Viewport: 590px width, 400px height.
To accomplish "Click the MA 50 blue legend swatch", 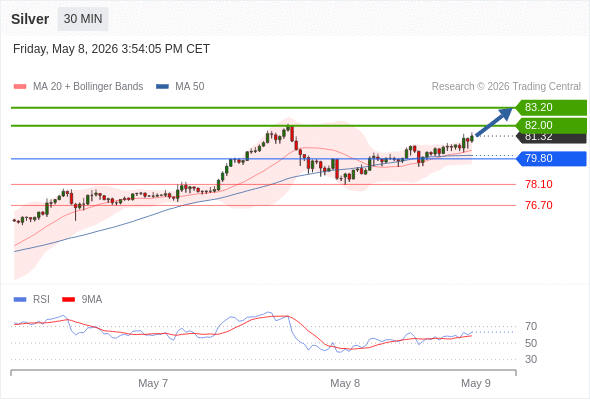I will pyautogui.click(x=162, y=87).
